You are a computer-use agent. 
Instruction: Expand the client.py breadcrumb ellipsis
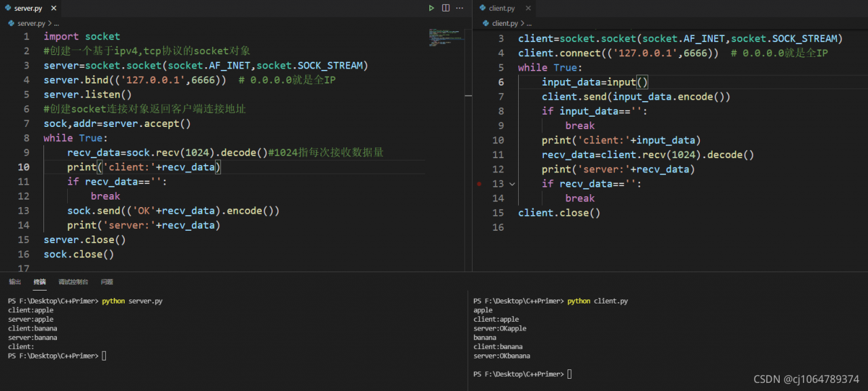(x=528, y=23)
